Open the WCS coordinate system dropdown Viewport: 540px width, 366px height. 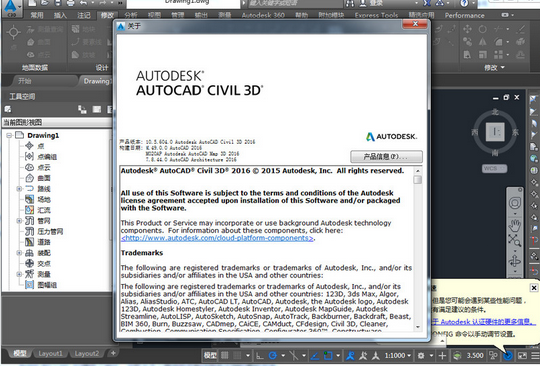click(x=495, y=168)
